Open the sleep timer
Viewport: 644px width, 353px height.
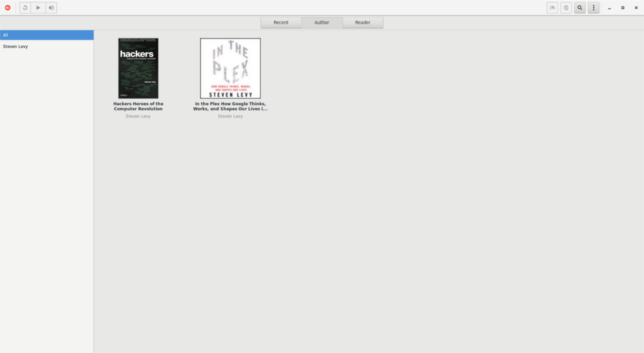(x=566, y=8)
